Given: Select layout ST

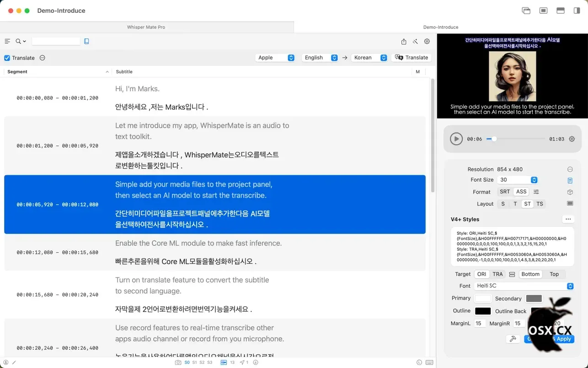Looking at the screenshot, I should pos(527,204).
